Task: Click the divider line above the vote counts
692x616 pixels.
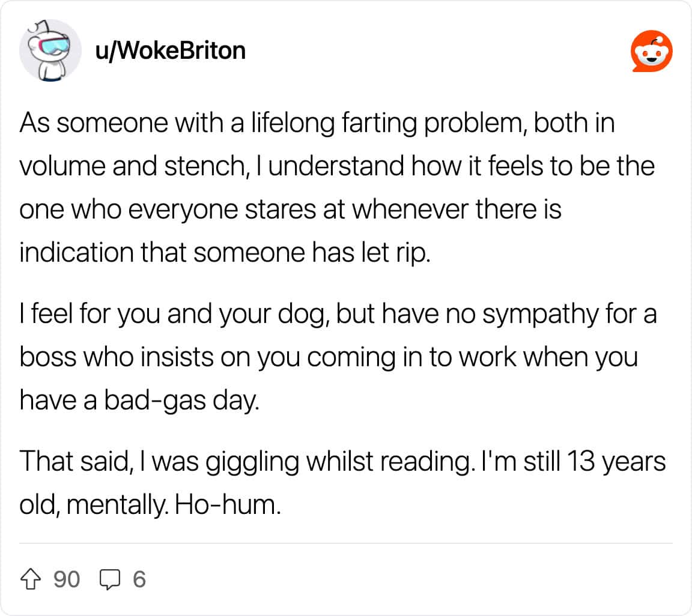Action: (x=346, y=543)
